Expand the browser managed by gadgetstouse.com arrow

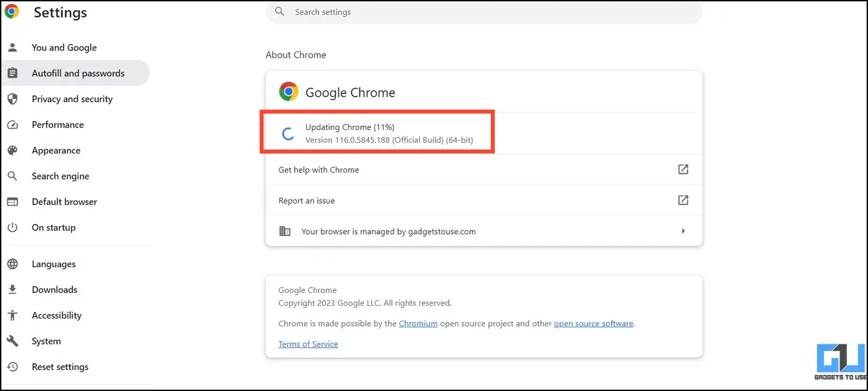coord(683,231)
